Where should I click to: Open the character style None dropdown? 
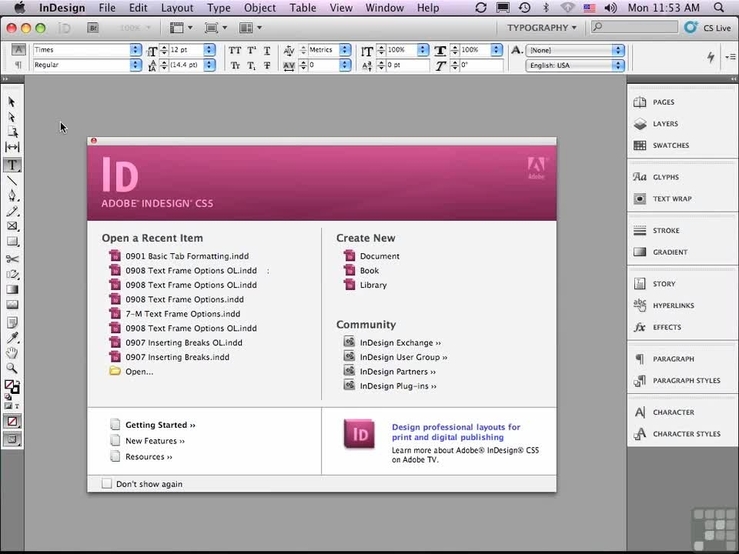[x=618, y=50]
